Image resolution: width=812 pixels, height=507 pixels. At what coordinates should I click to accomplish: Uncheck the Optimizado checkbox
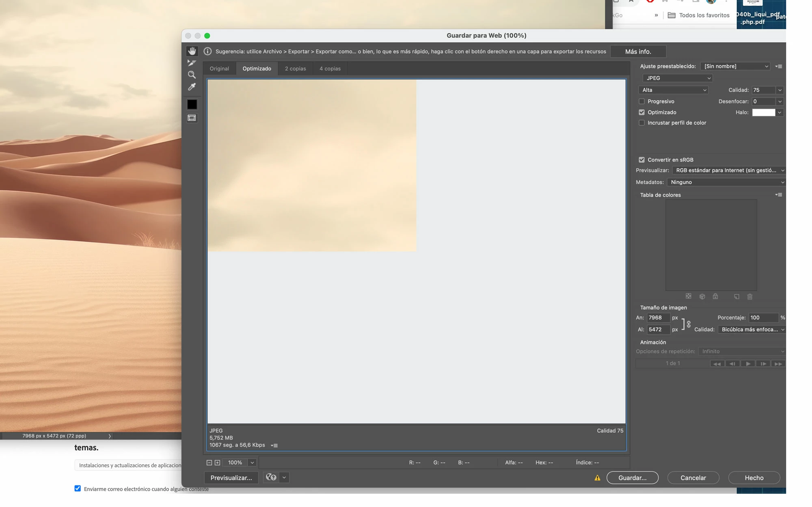pyautogui.click(x=641, y=112)
